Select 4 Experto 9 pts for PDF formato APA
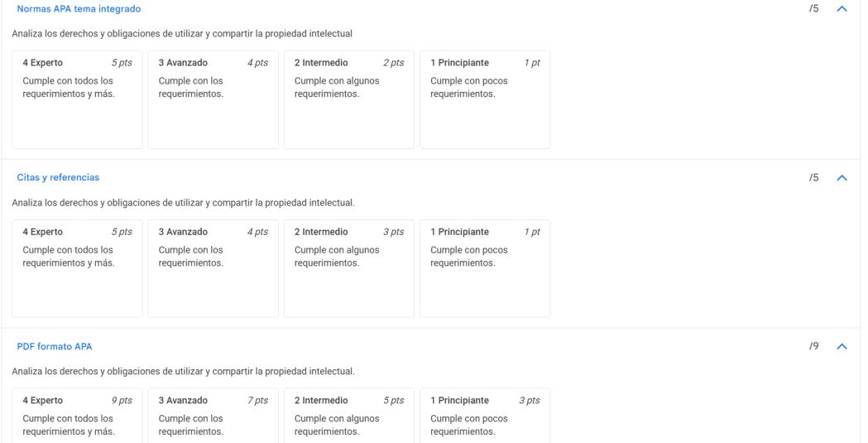The width and height of the screenshot is (868, 443). click(x=77, y=416)
